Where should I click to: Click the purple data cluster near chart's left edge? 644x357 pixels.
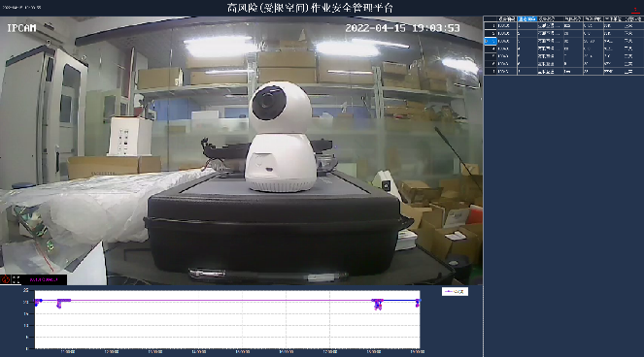38,303
